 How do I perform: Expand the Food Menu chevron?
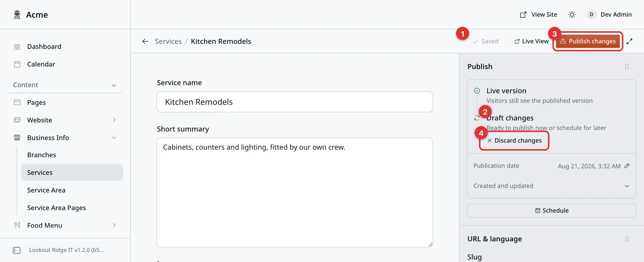114,225
